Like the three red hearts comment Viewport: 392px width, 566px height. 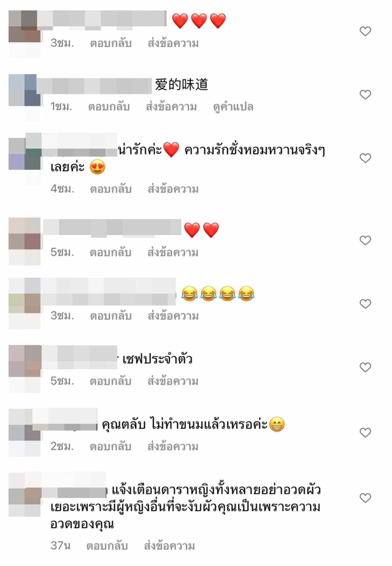click(x=365, y=31)
